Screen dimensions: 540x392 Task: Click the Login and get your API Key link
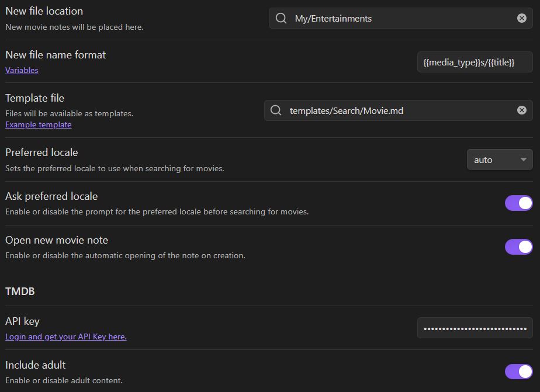65,337
